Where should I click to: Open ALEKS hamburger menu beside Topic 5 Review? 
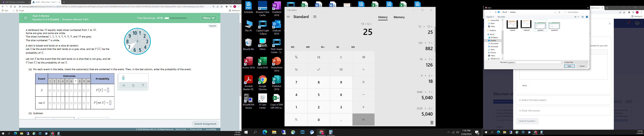tap(26, 18)
